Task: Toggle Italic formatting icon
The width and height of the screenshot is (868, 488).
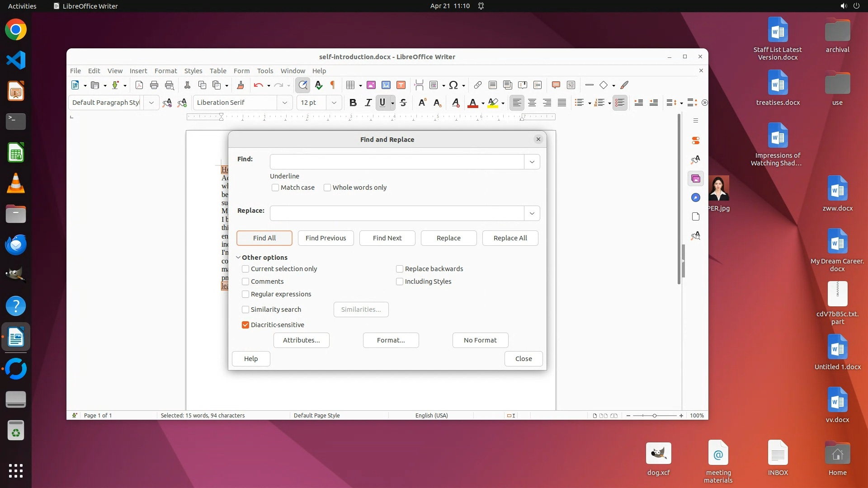Action: (x=368, y=103)
